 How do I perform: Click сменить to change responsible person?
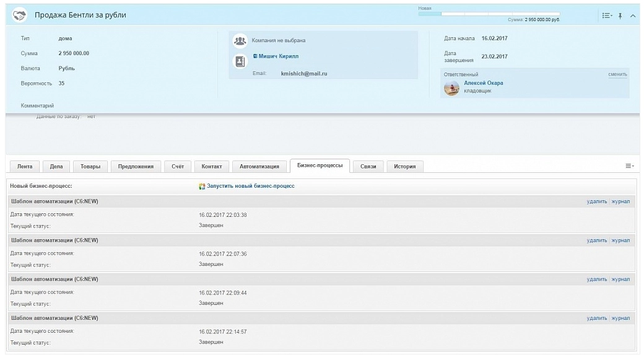[x=617, y=74]
